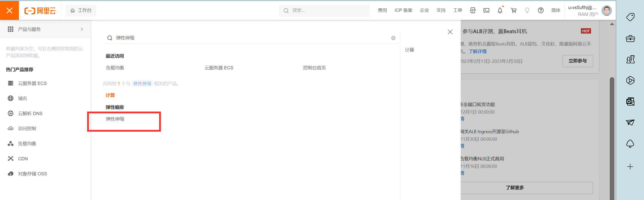Image resolution: width=644 pixels, height=200 pixels.
Task: Switch language via 简体
Action: pyautogui.click(x=556, y=10)
